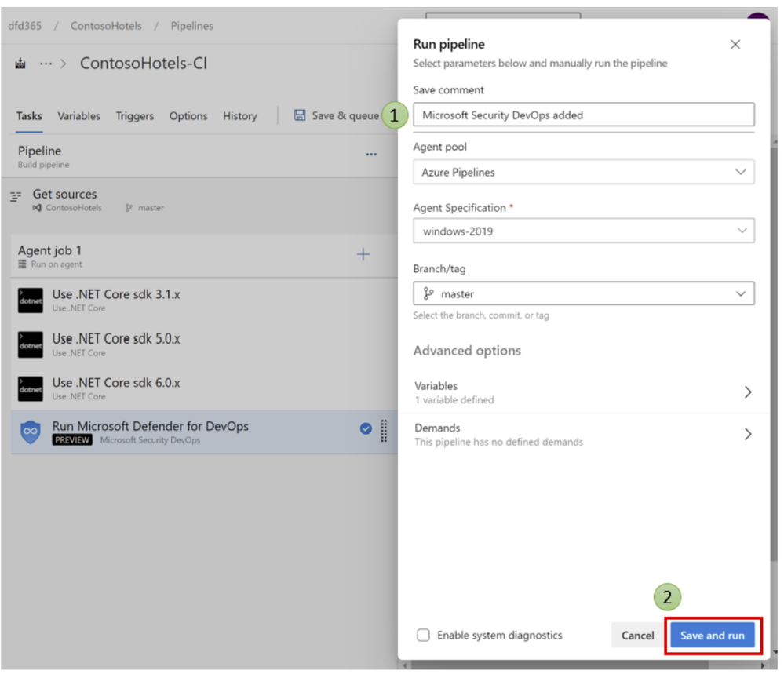
Task: Select the Use .NET Core sdk 6.0.x task
Action: 204,389
